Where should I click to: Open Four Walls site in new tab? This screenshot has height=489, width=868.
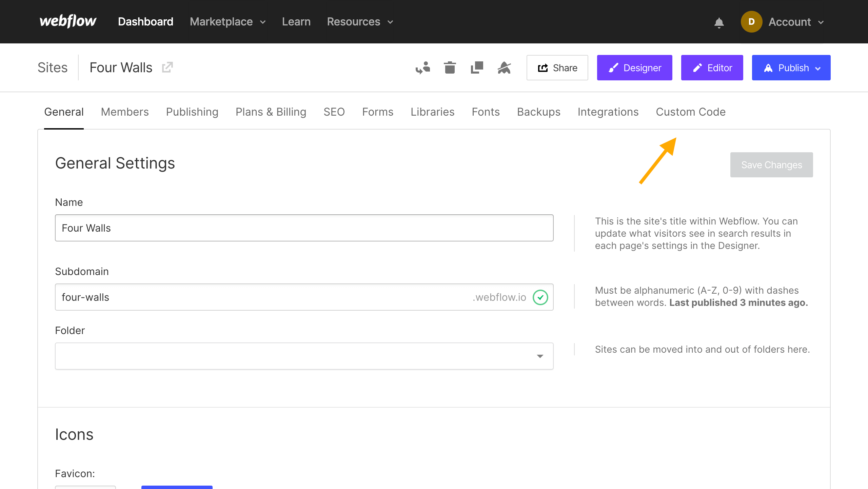pyautogui.click(x=167, y=67)
